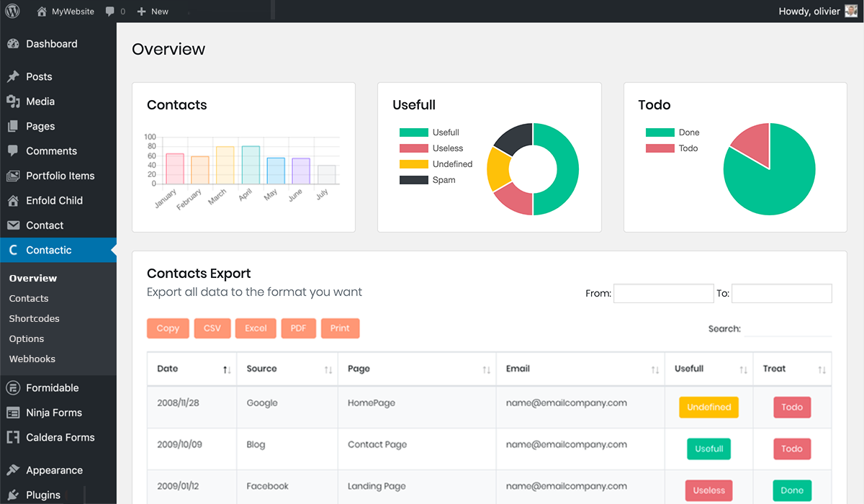This screenshot has width=864, height=504.
Task: Open Dashboard from the sidebar
Action: [51, 44]
